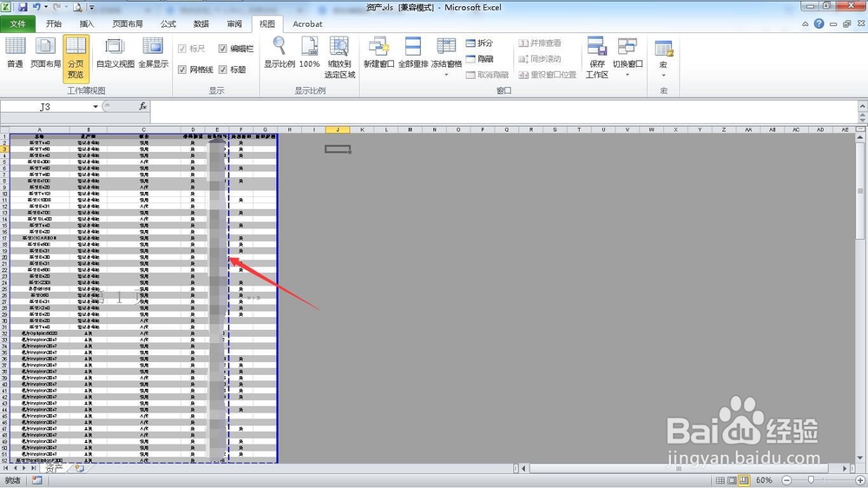Viewport: 868px width, 488px height.
Task: Minimize the ribbon with caret icon
Action: click(x=805, y=23)
